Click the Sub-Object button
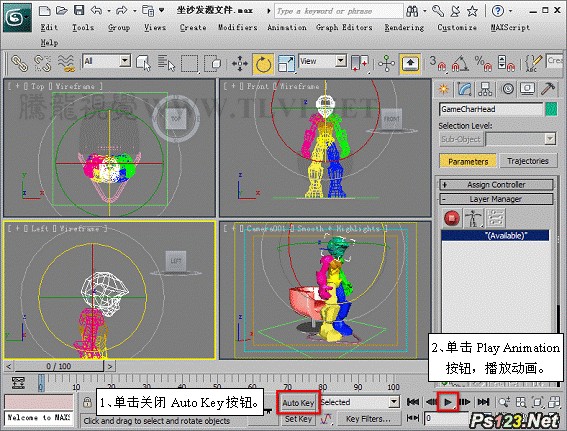 [x=461, y=139]
